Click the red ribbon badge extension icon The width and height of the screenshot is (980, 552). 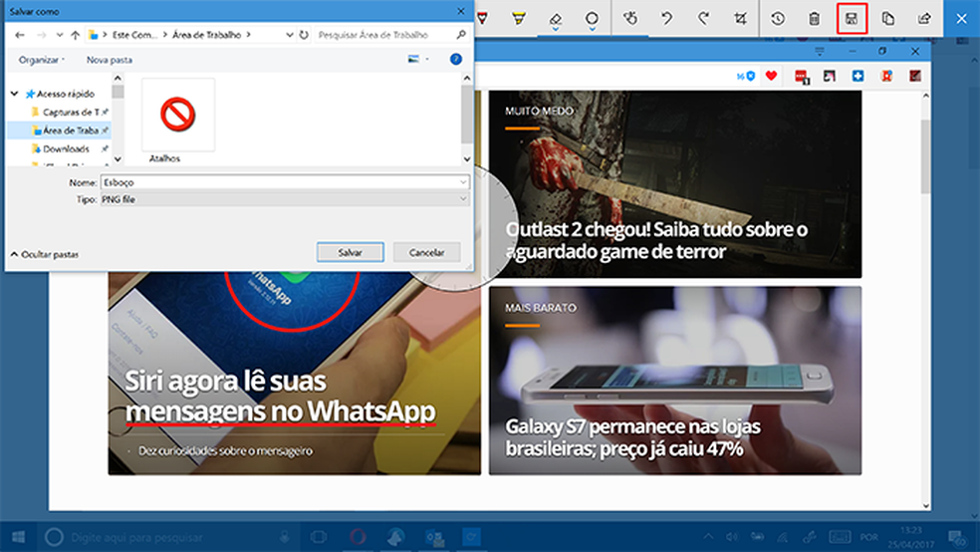pos(886,76)
